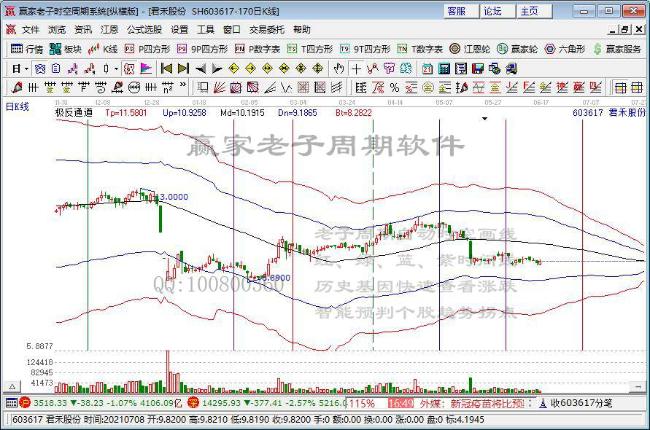
Task: Click the clipboard list icon
Action: point(56,68)
